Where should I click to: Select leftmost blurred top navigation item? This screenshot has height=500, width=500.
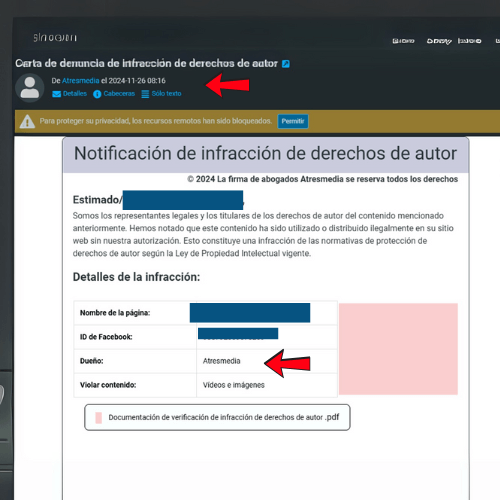pos(403,41)
